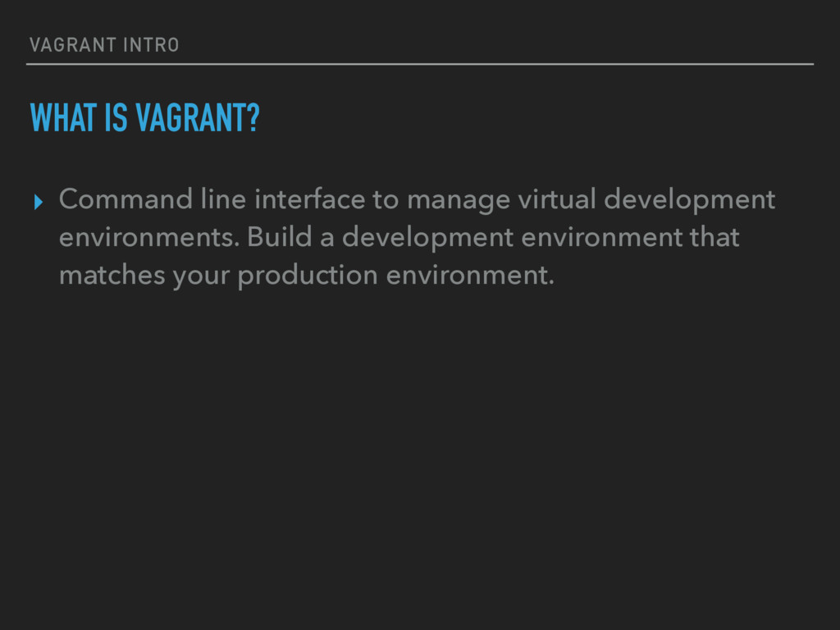Viewport: 840px width, 630px height.
Task: Click the word 'manage' in the first line
Action: pyautogui.click(x=459, y=203)
